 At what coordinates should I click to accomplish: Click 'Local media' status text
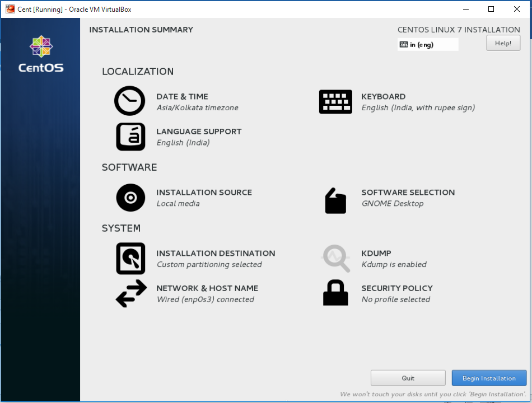point(178,204)
